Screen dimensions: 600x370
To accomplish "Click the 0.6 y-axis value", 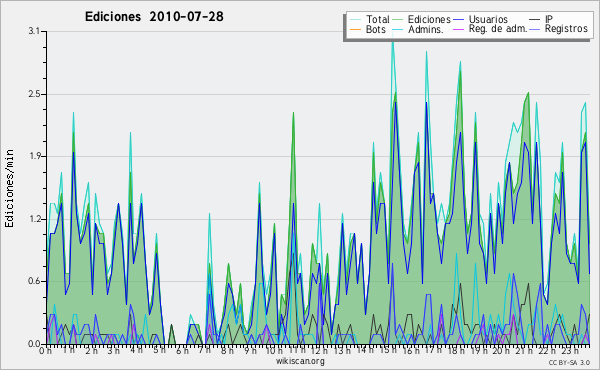I will (34, 281).
